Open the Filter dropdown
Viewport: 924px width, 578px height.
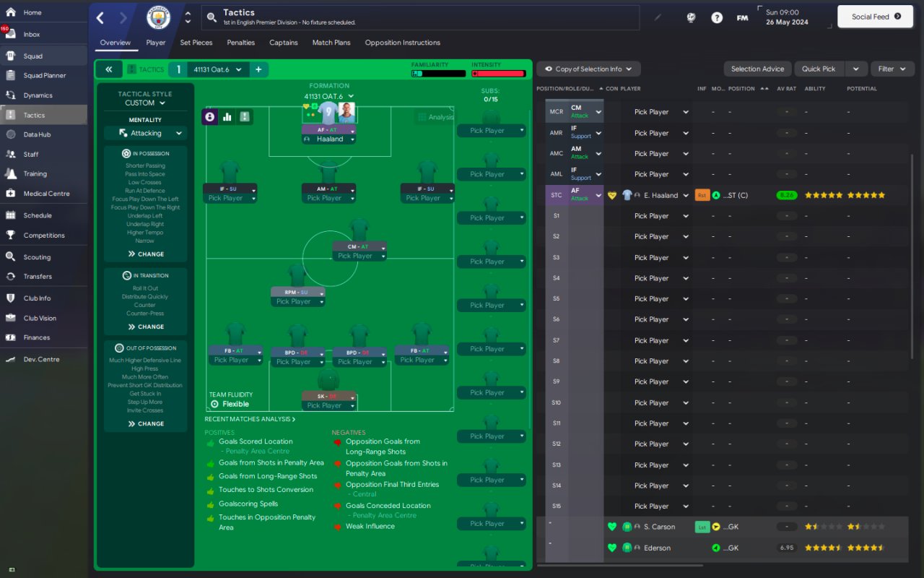click(x=892, y=69)
